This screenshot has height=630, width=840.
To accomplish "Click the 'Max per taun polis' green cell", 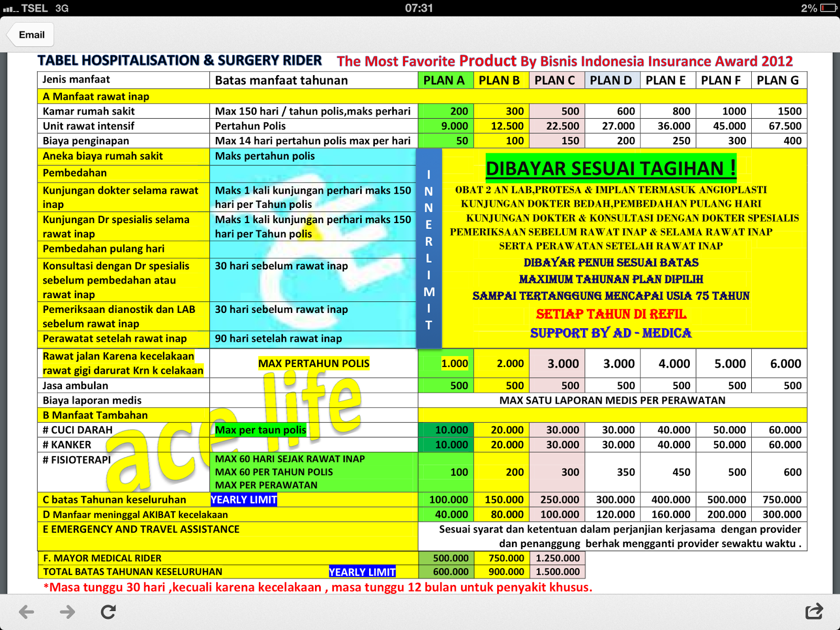I will click(261, 429).
